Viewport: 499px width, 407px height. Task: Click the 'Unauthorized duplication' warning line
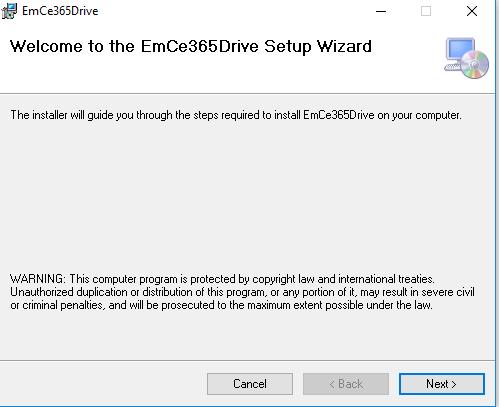242,292
